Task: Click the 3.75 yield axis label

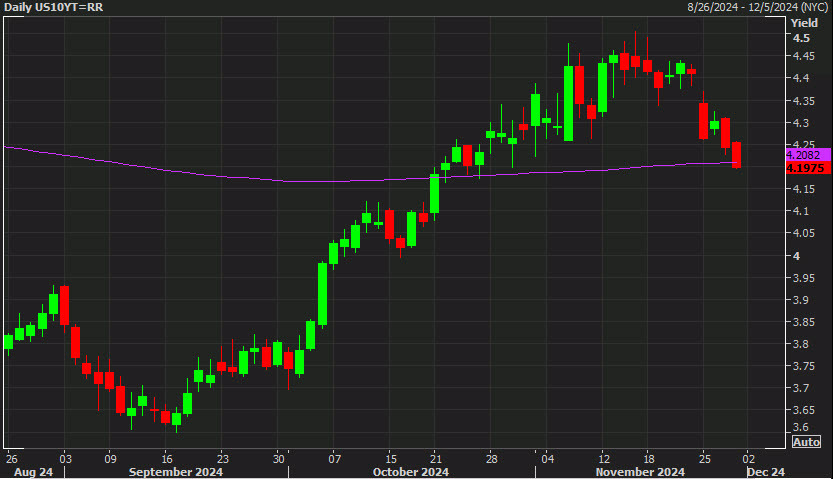Action: (804, 366)
